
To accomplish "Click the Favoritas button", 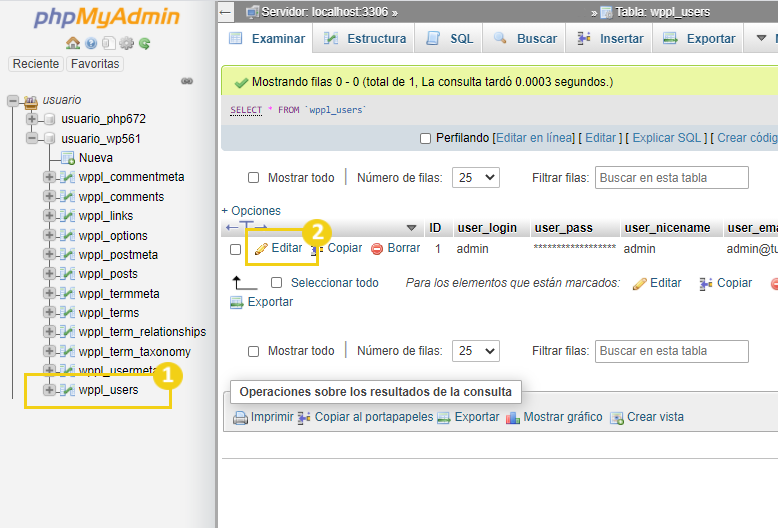I will click(x=95, y=64).
